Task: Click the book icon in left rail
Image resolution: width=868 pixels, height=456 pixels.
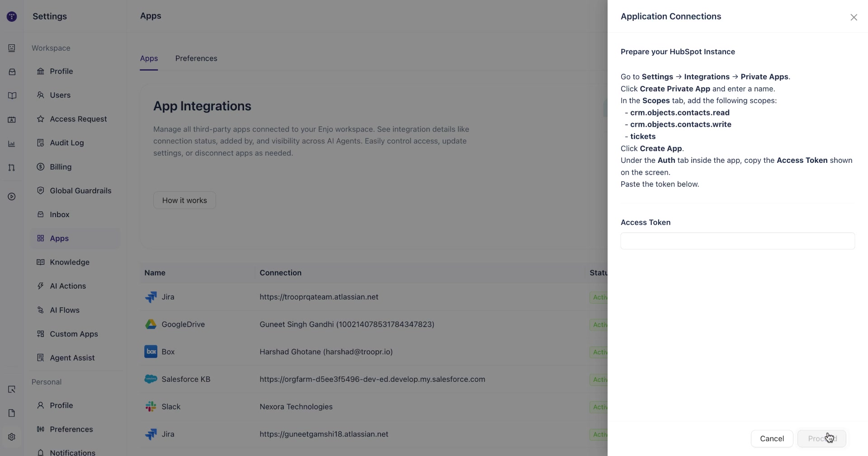Action: point(12,96)
